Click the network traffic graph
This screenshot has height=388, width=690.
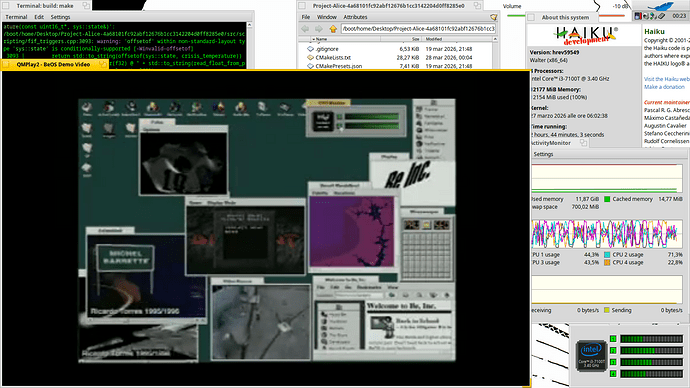[x=606, y=290]
